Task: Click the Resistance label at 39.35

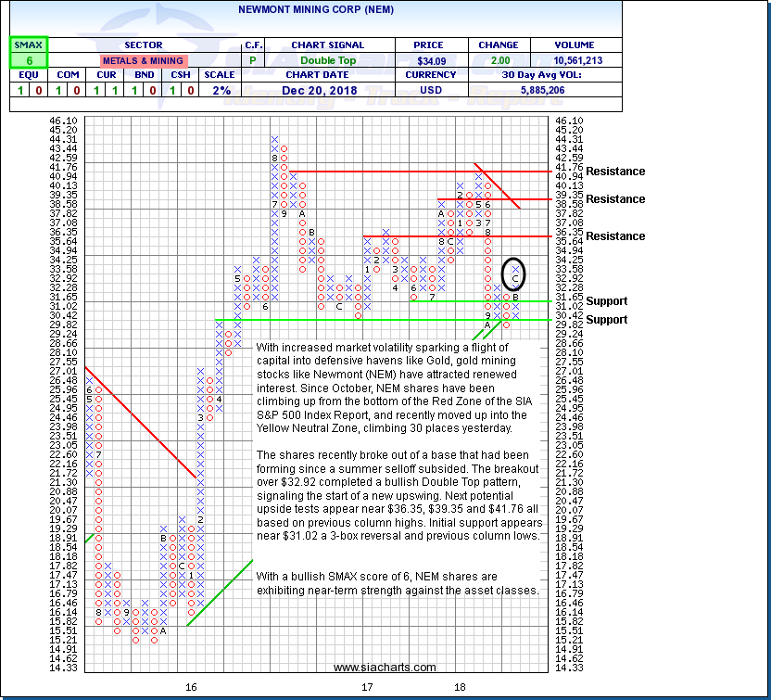Action: pyautogui.click(x=615, y=199)
